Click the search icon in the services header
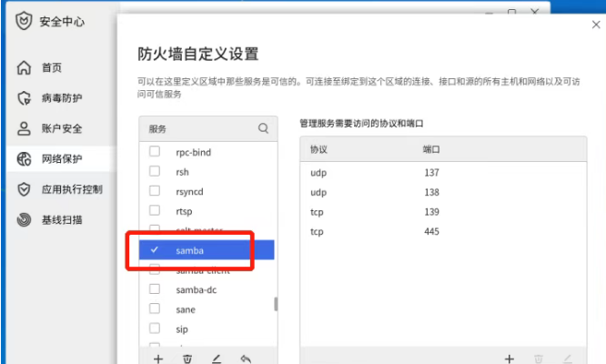This screenshot has height=364, width=606. point(263,129)
